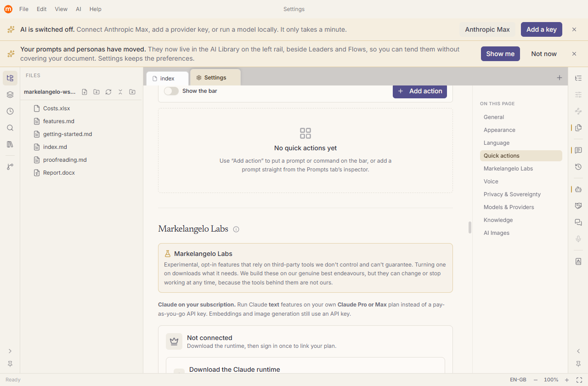The image size is (588, 386).
Task: Jump to General section
Action: tap(521, 117)
